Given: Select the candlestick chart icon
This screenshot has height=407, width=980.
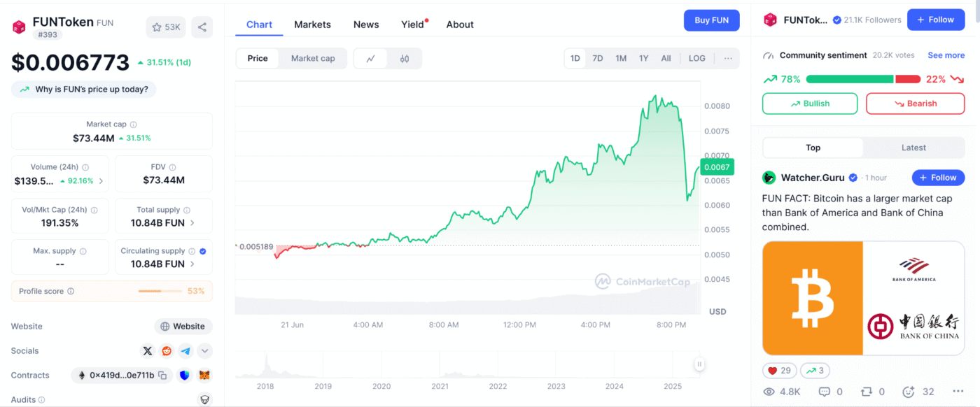Looking at the screenshot, I should 405,59.
